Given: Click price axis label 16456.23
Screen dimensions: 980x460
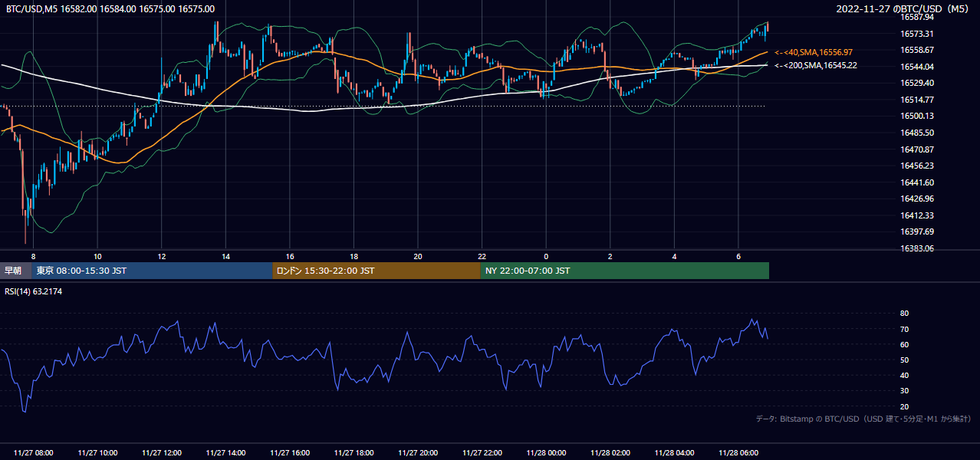Looking at the screenshot, I should pyautogui.click(x=916, y=166).
